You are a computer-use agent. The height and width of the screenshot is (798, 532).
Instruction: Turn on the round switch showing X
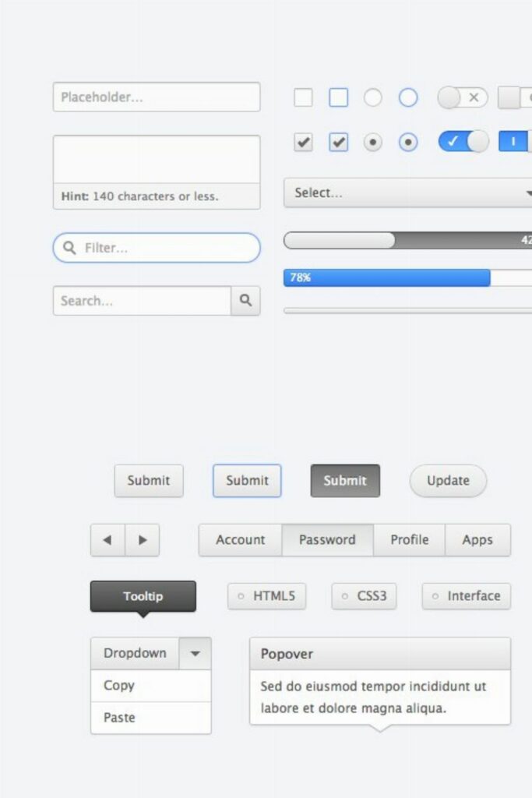[x=463, y=97]
